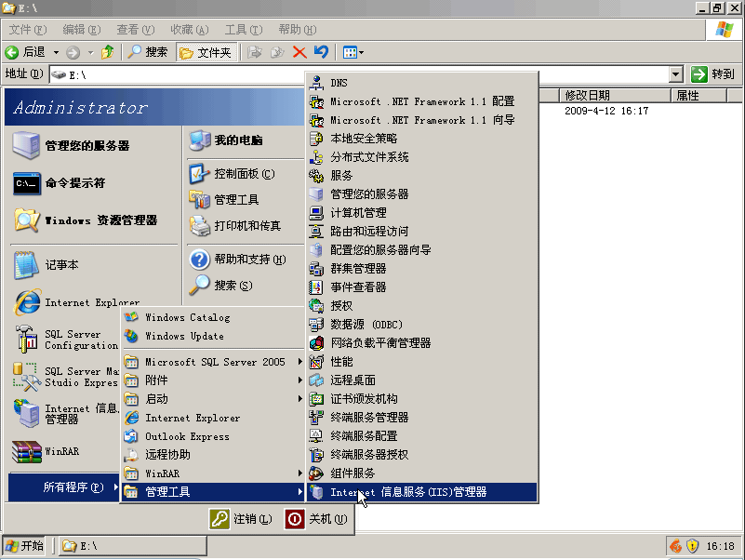This screenshot has width=745, height=560.
Task: Open 群集管理器
Action: coord(422,269)
